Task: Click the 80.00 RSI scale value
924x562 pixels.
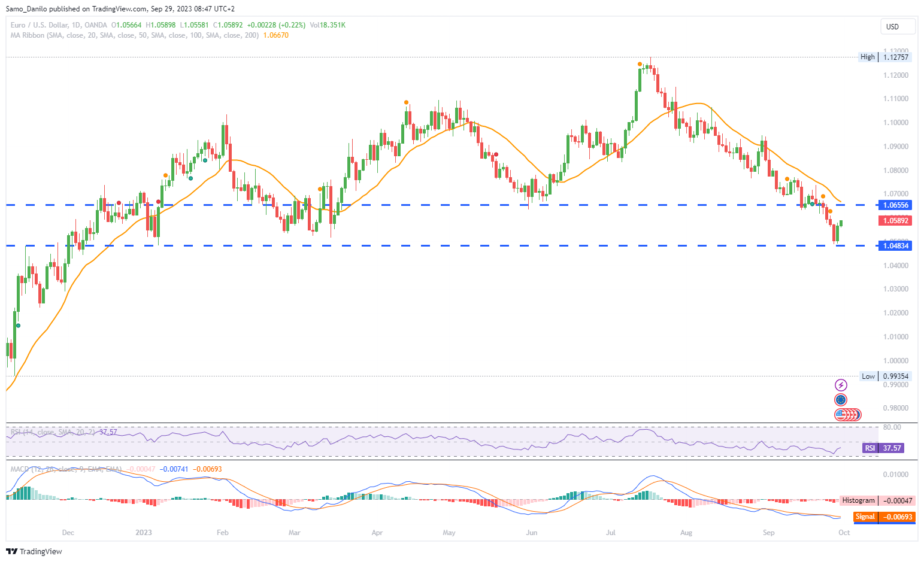Action: (x=892, y=427)
